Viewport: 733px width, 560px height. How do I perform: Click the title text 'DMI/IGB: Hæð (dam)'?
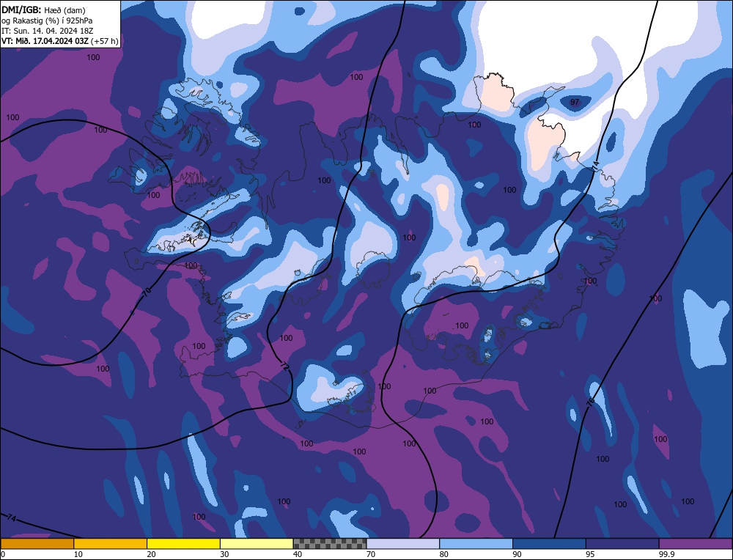coord(43,10)
